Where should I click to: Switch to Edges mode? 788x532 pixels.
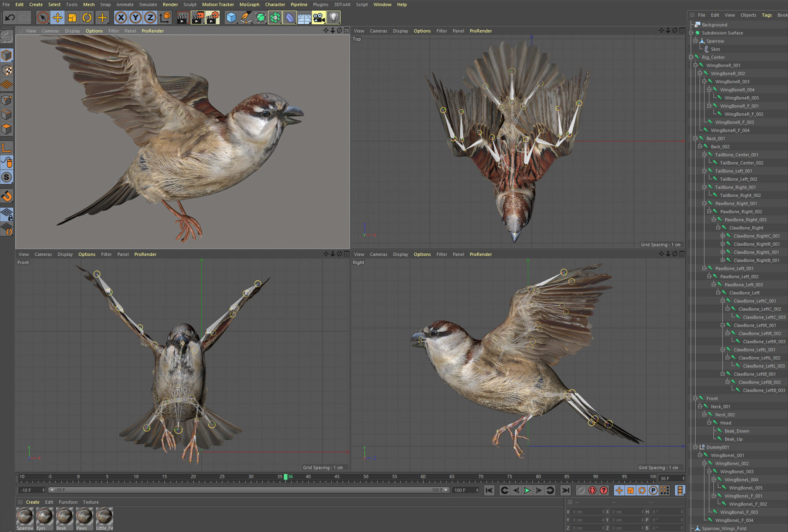tap(7, 115)
